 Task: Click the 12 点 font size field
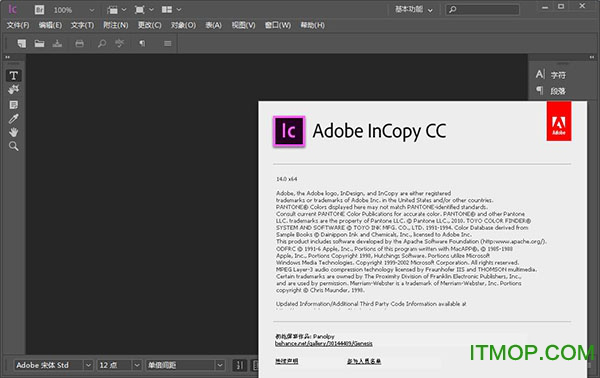[115, 365]
